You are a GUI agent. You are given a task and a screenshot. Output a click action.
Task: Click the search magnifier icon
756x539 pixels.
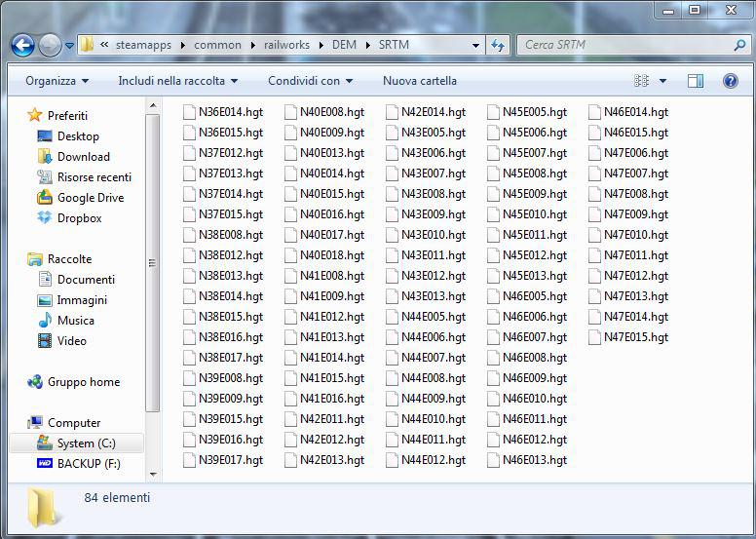pyautogui.click(x=739, y=46)
